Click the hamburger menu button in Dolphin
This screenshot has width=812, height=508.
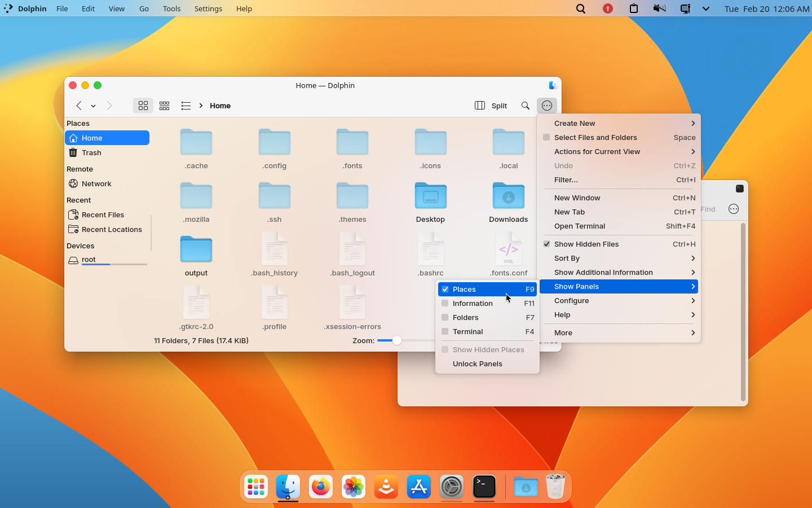tap(547, 106)
